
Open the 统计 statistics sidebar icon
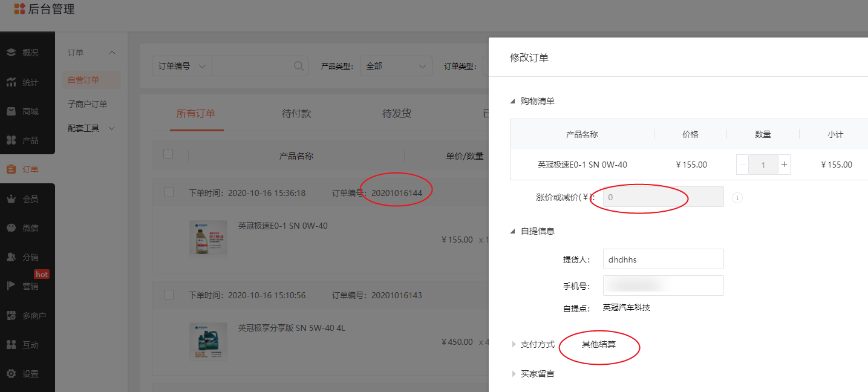pyautogui.click(x=11, y=82)
